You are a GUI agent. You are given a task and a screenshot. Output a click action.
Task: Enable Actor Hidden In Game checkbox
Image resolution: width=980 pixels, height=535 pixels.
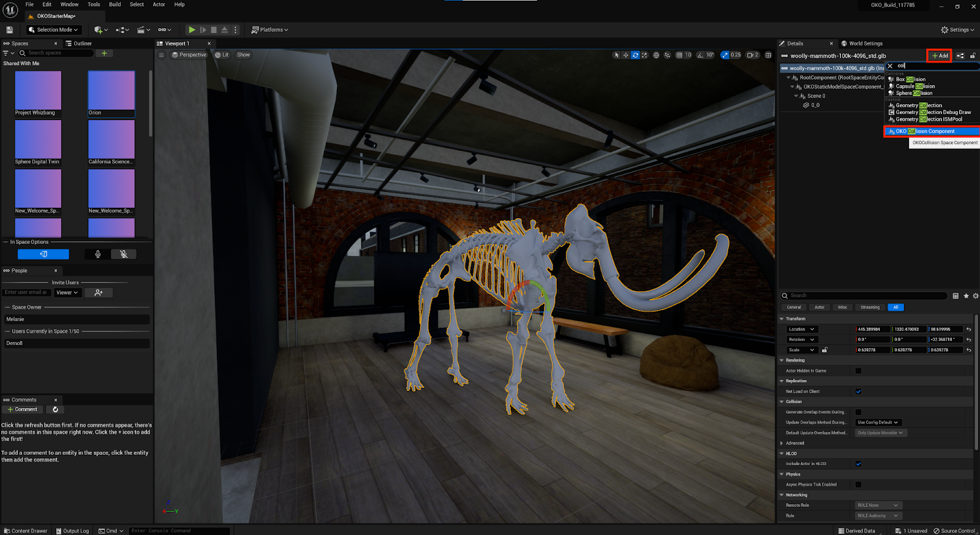coord(858,371)
